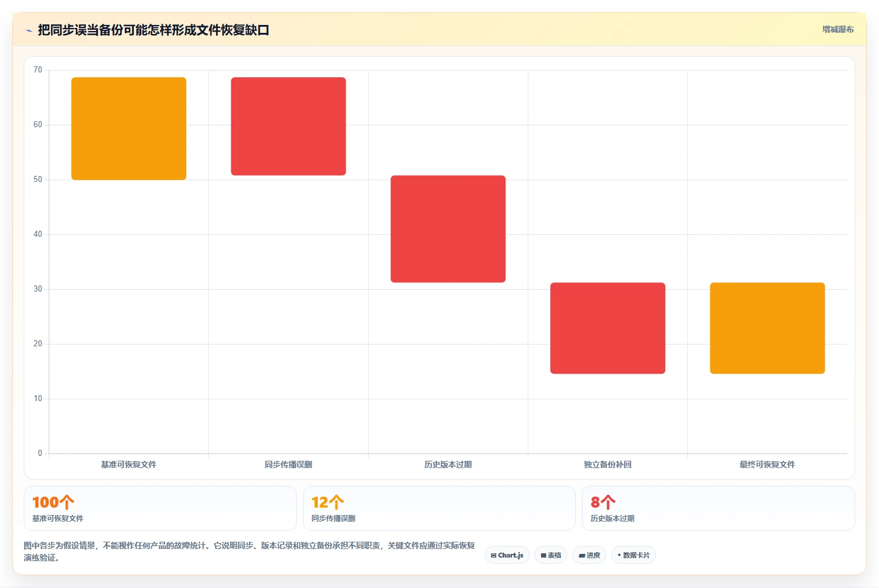Click x-axis label 最终可恢复文件

(767, 464)
